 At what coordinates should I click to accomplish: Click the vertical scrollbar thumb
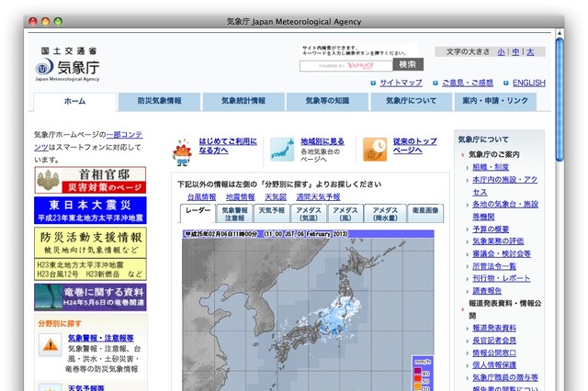pos(560,99)
